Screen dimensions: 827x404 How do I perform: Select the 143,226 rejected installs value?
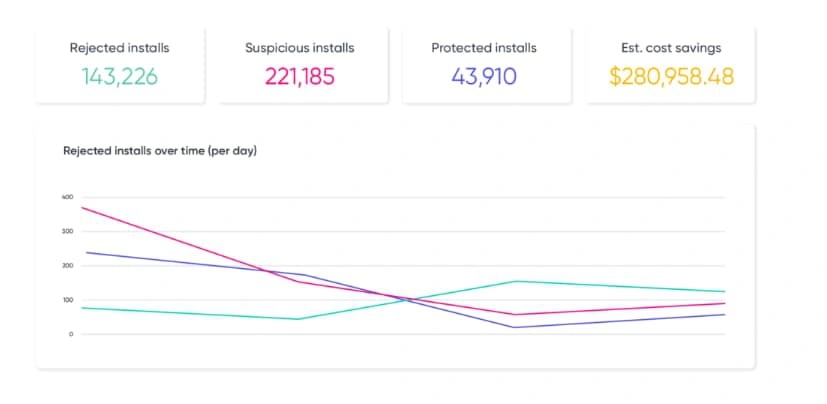point(119,75)
